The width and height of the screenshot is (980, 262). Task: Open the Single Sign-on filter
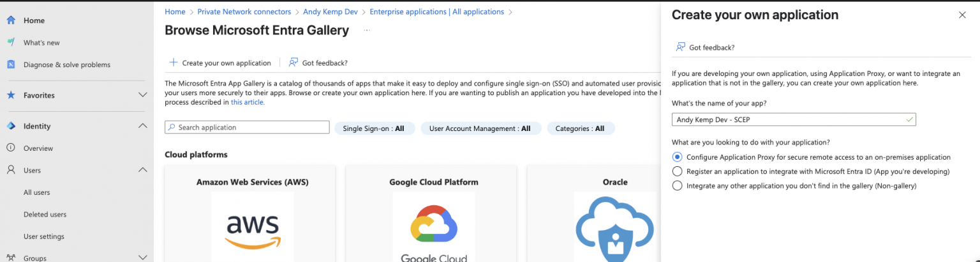[374, 128]
